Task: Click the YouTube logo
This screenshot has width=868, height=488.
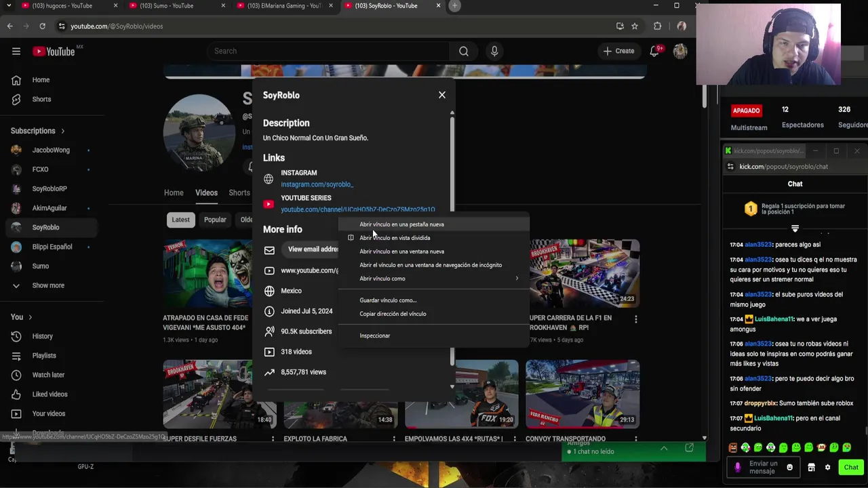Action: point(54,52)
